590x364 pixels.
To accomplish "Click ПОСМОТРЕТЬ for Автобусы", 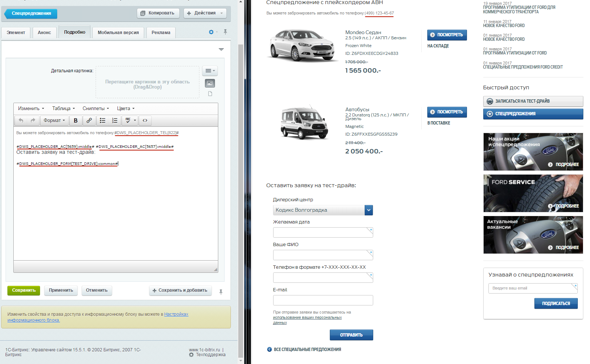I will pyautogui.click(x=447, y=112).
